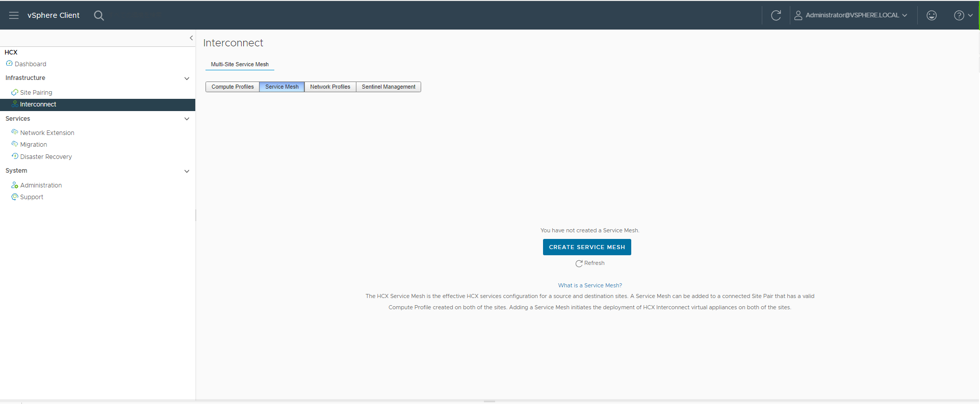The image size is (980, 404).
Task: Click the Refresh link below the button
Action: click(595, 263)
